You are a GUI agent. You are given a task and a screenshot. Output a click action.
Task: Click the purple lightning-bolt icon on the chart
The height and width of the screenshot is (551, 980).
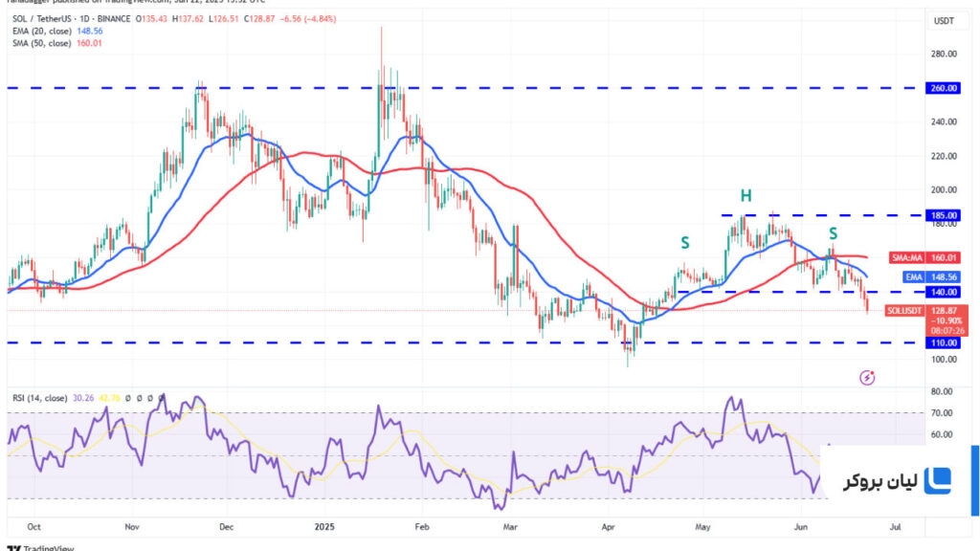pyautogui.click(x=867, y=377)
